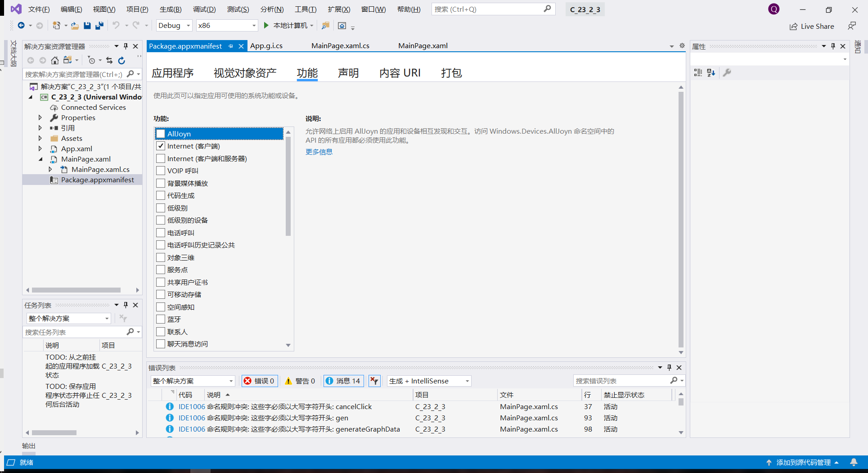Uncheck Internet (客户端) capability
This screenshot has width=868, height=473.
(161, 146)
